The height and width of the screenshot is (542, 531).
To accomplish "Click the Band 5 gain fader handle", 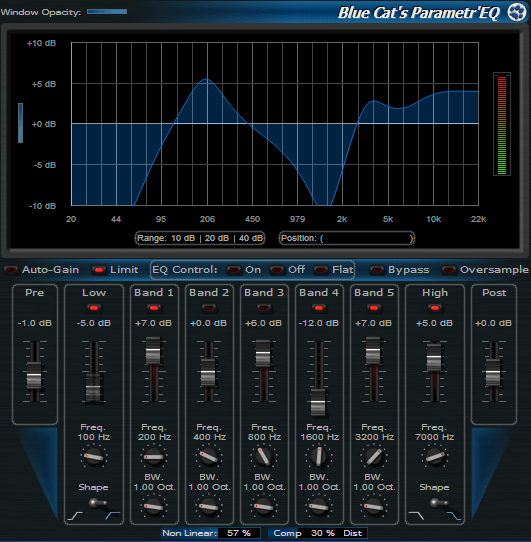I will [x=373, y=351].
